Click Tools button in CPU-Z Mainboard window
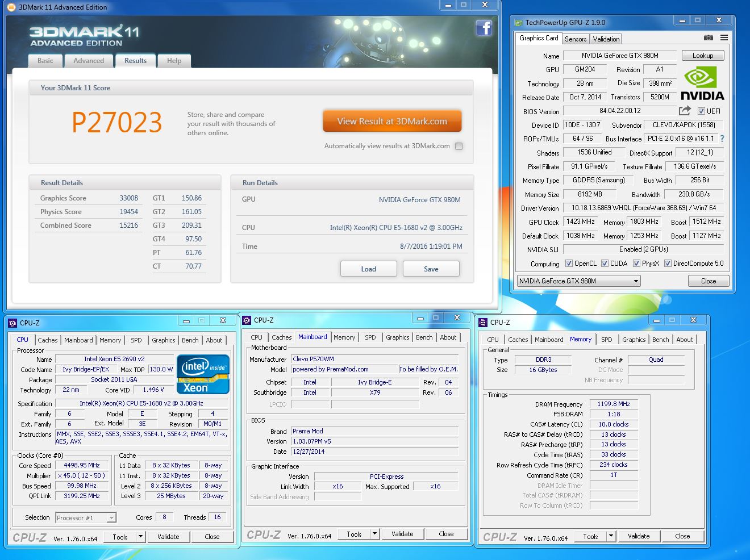The width and height of the screenshot is (750, 560). 354,534
